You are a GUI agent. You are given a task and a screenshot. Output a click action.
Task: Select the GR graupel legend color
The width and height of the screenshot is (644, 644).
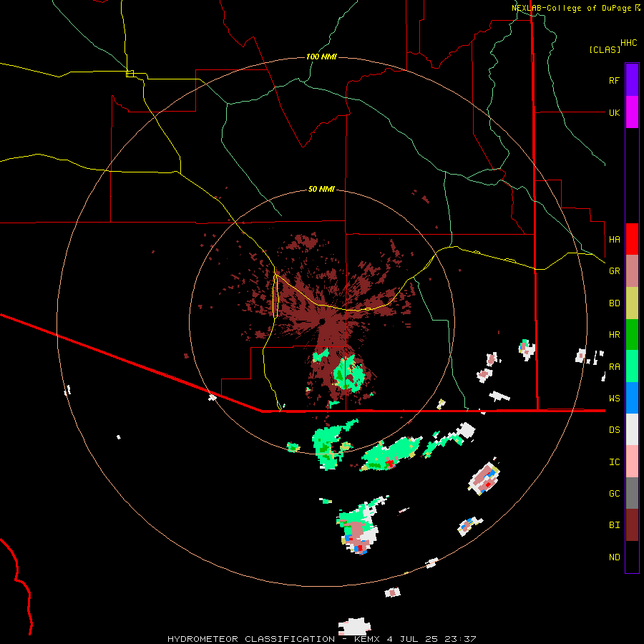[632, 271]
